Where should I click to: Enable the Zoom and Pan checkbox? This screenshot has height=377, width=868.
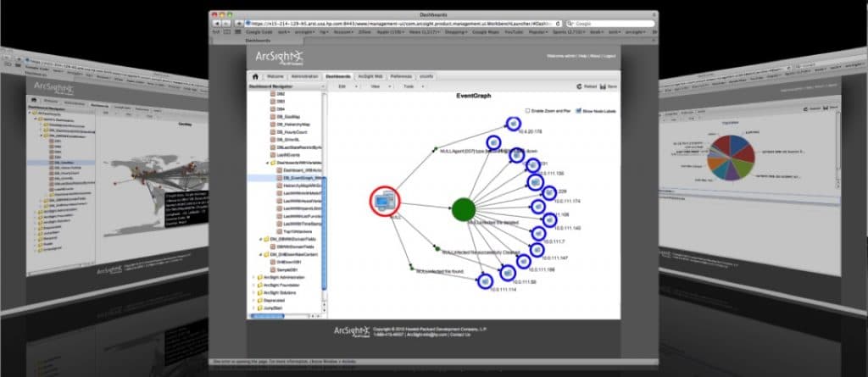[x=527, y=111]
